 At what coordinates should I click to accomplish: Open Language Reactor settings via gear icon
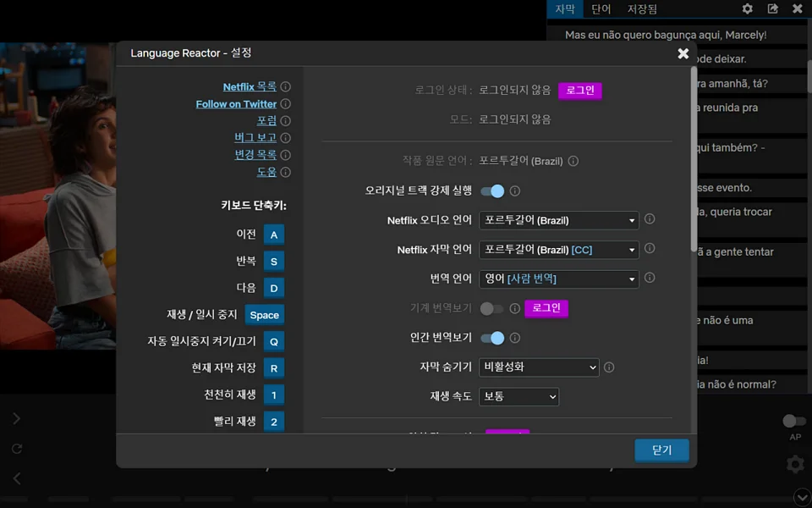pyautogui.click(x=748, y=8)
